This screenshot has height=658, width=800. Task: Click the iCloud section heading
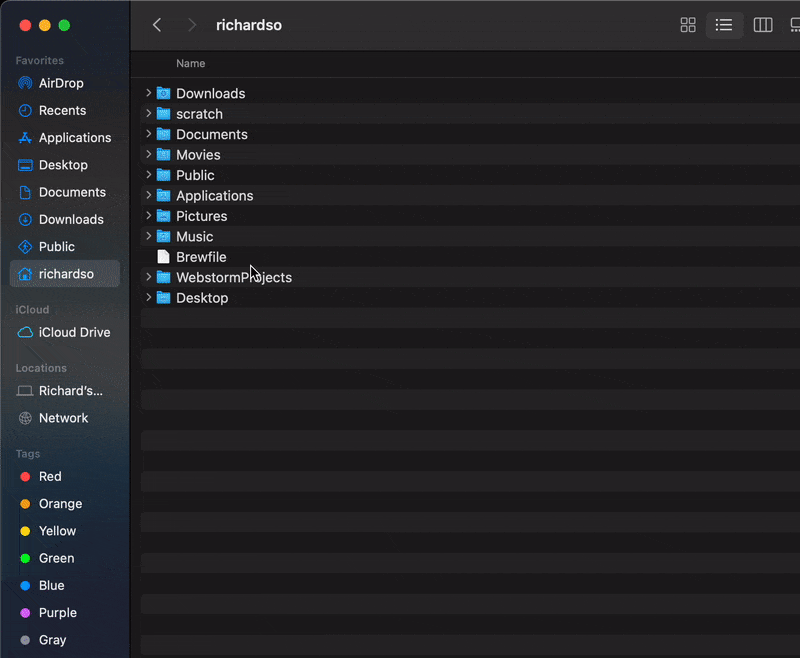coord(32,310)
